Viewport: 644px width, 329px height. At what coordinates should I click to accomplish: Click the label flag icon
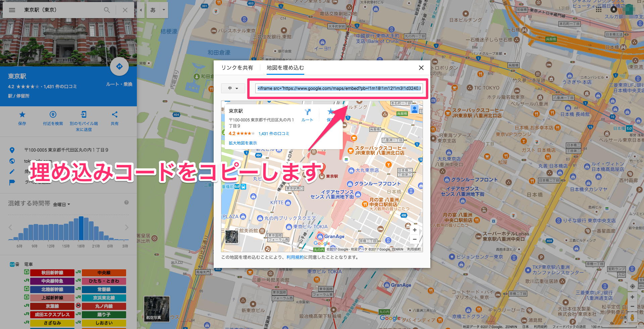tap(12, 182)
